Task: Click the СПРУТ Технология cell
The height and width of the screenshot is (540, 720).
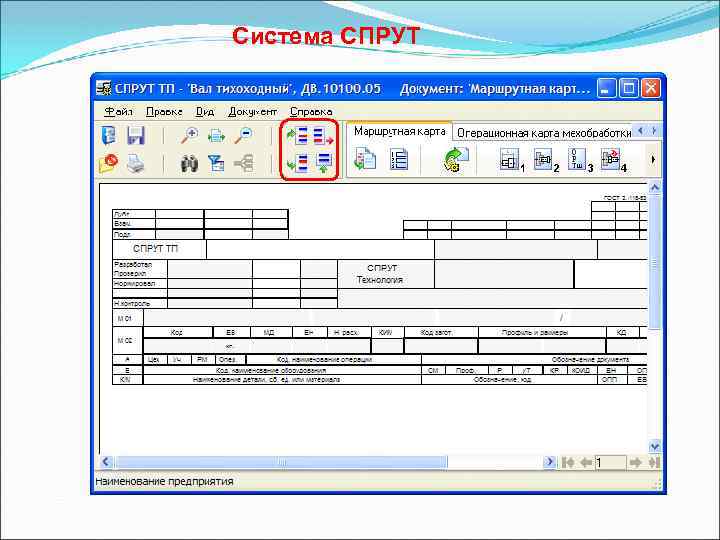Action: (386, 274)
